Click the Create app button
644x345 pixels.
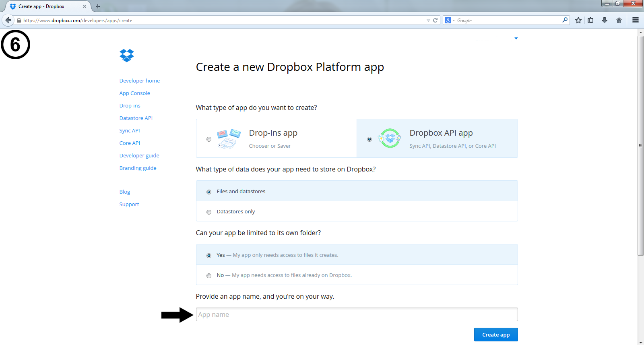(496, 335)
